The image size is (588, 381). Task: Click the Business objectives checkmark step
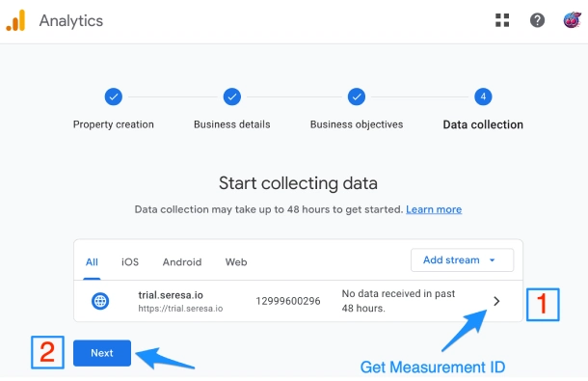[x=357, y=96]
